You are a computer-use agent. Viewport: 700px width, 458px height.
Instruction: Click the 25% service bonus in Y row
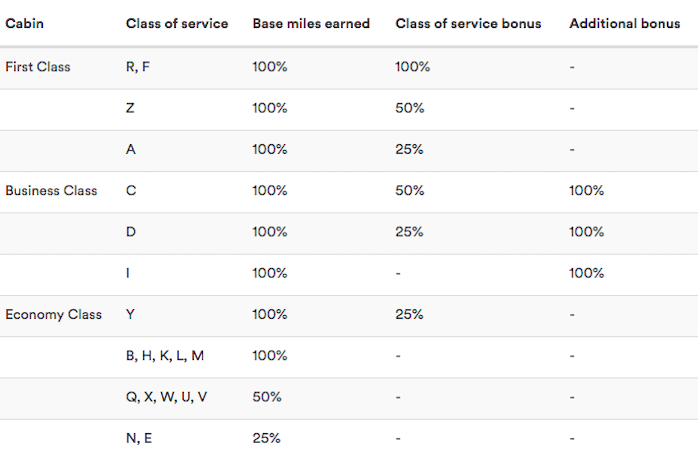[x=409, y=314]
